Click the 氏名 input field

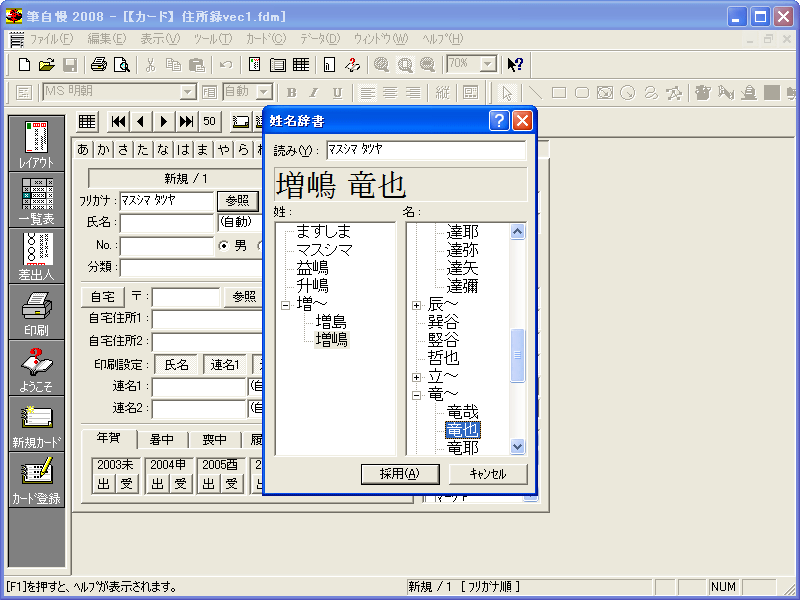167,223
